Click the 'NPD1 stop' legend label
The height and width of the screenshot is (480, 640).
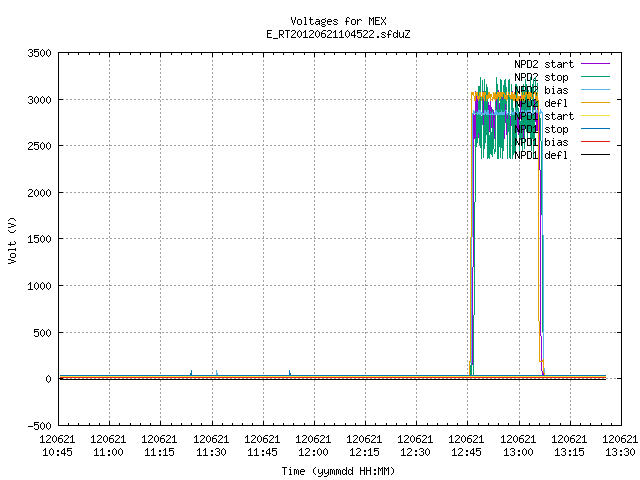541,129
